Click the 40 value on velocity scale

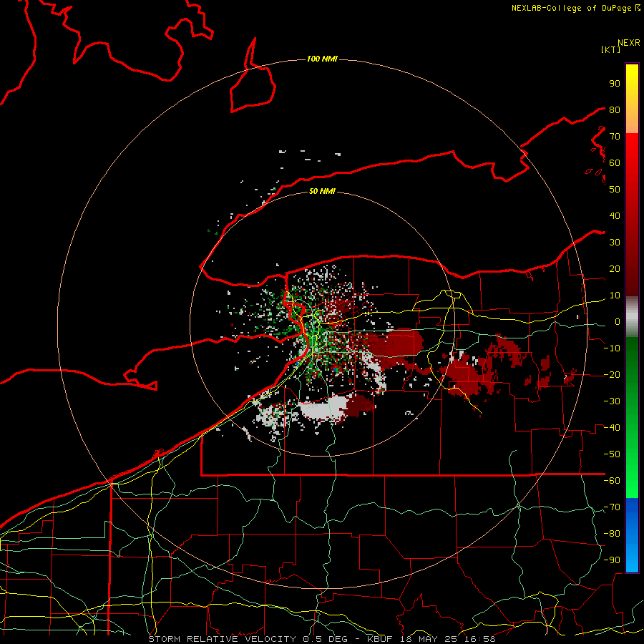coord(615,215)
